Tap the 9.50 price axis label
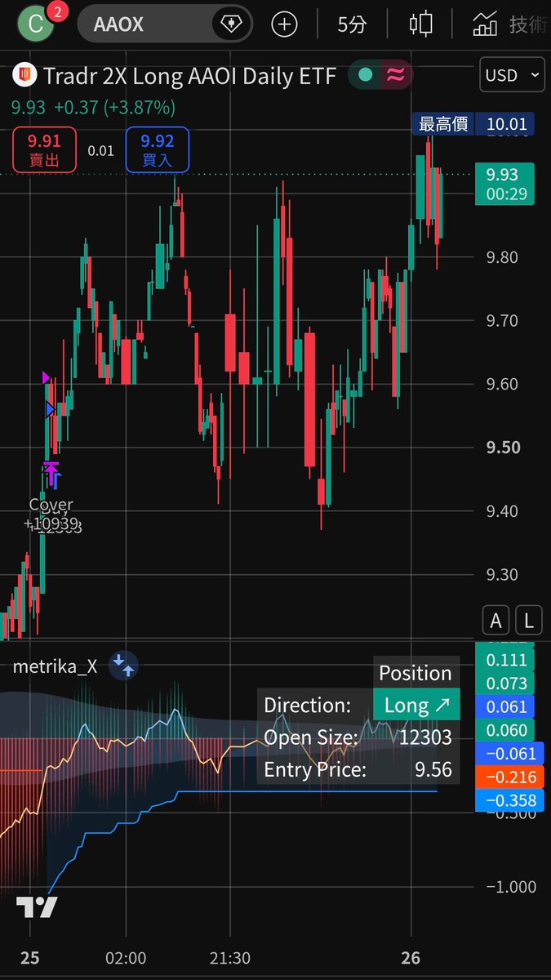This screenshot has width=551, height=980. 503,448
